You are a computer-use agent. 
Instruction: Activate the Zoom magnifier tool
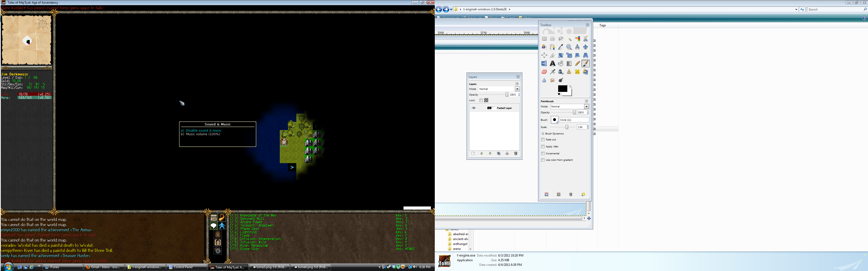click(x=569, y=47)
